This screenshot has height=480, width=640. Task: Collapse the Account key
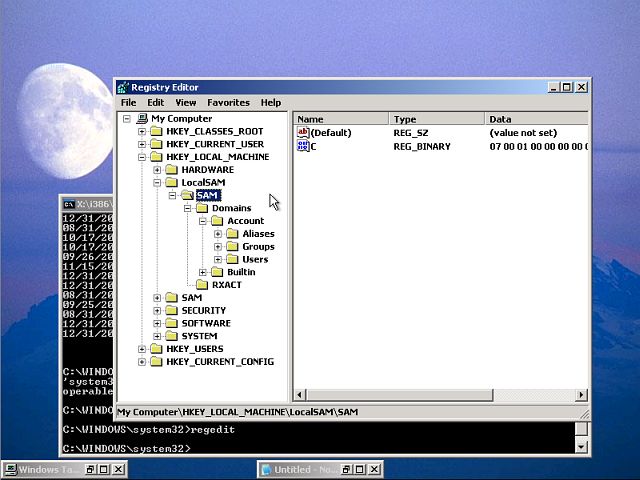pos(203,221)
